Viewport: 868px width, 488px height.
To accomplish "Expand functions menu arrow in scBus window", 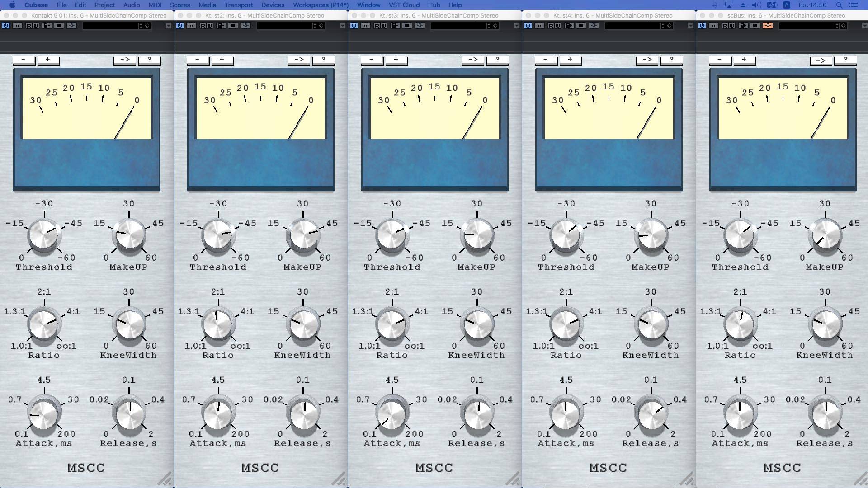I will click(x=864, y=26).
